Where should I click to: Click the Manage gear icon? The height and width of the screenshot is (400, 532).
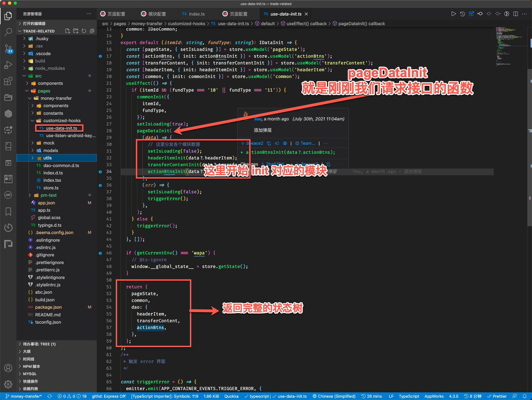coord(8,384)
